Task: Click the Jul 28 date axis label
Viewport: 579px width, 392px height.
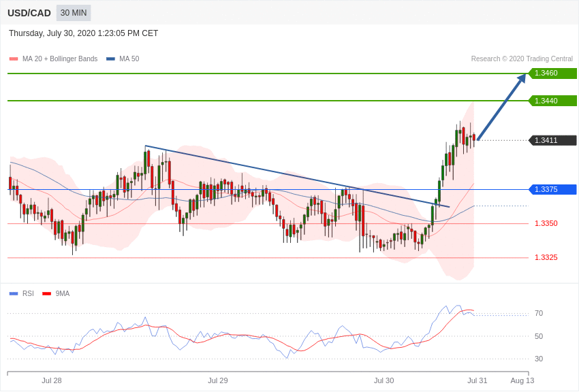Action: (x=52, y=380)
